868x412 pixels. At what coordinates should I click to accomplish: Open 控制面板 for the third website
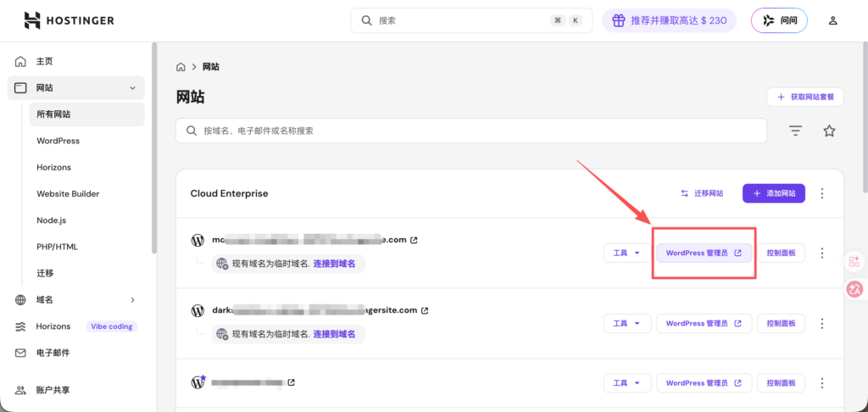pos(781,382)
